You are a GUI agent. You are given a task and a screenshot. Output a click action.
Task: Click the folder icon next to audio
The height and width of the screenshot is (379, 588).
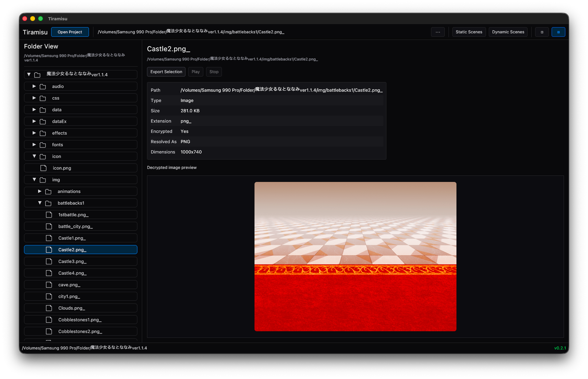(x=44, y=86)
